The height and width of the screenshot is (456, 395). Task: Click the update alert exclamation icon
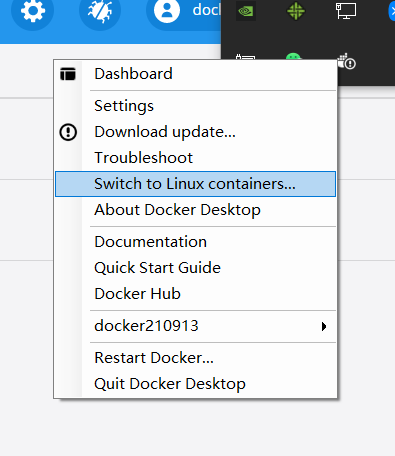point(68,132)
